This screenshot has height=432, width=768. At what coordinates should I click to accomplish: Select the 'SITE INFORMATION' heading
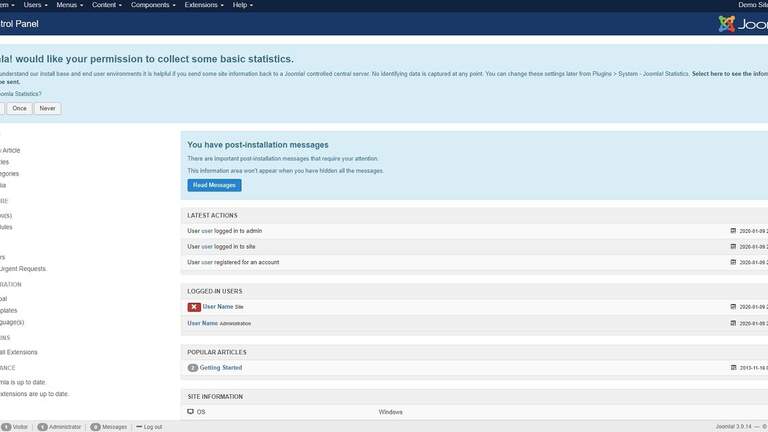click(215, 397)
